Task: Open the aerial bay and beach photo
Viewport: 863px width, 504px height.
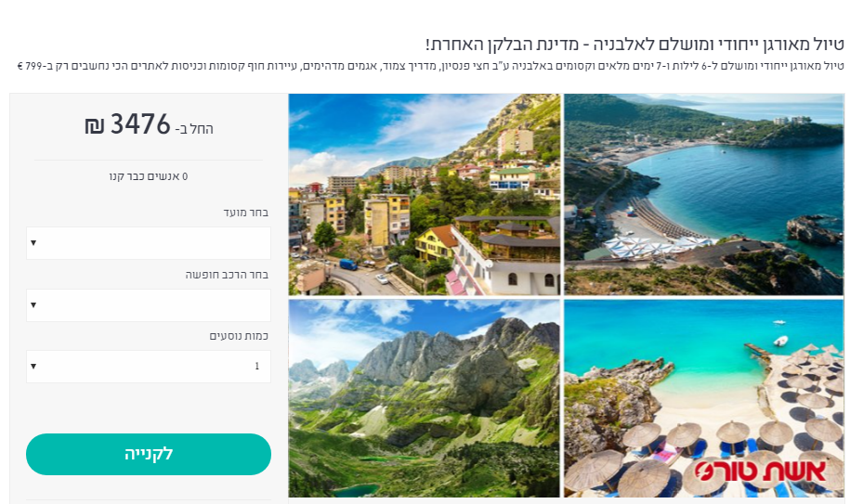Action: [703, 195]
